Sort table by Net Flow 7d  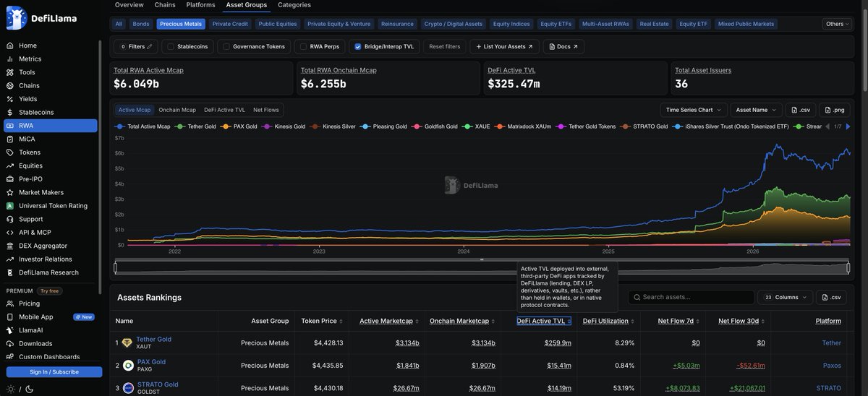(x=678, y=321)
